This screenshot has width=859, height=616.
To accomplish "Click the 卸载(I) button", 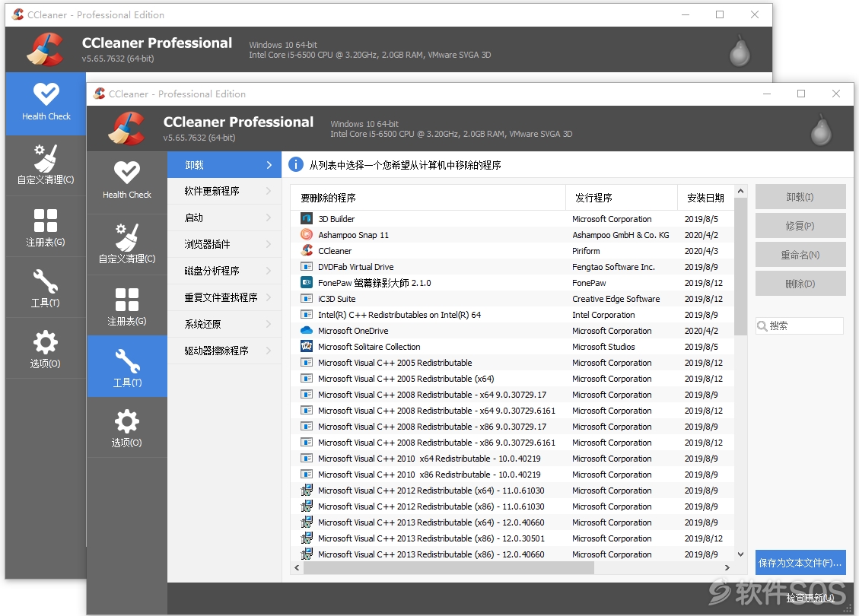I will pos(800,196).
